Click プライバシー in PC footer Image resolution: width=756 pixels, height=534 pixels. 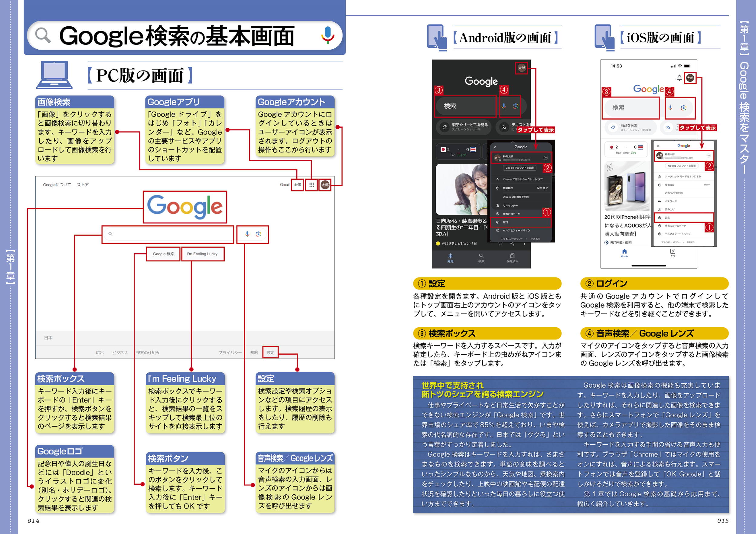[x=230, y=352]
